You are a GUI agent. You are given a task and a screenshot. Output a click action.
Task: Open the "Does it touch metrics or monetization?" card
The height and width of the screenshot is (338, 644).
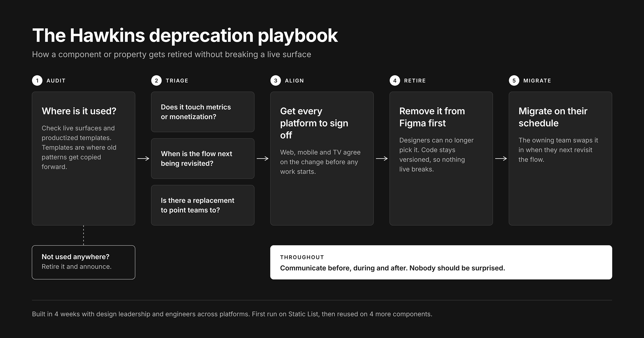tap(203, 112)
